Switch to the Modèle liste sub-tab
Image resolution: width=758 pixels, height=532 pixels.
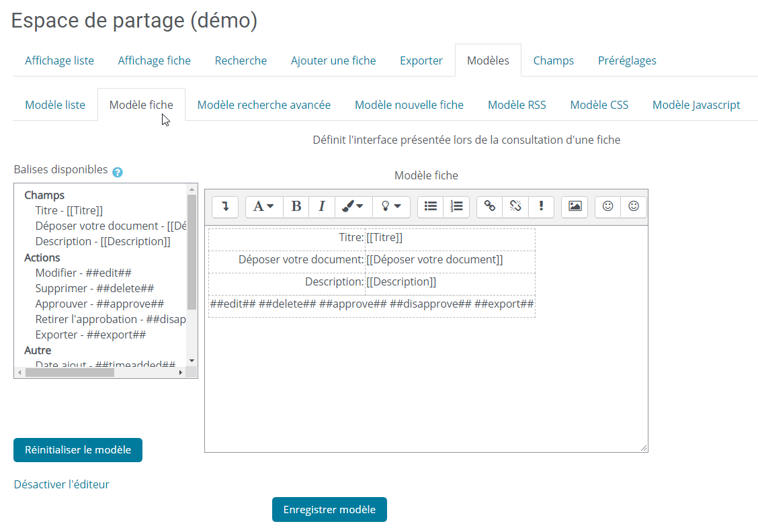pos(55,105)
